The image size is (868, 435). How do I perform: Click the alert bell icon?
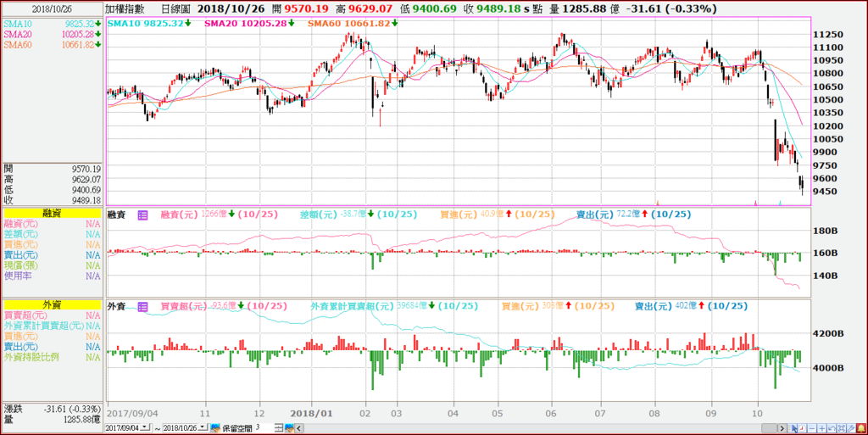tap(861, 428)
